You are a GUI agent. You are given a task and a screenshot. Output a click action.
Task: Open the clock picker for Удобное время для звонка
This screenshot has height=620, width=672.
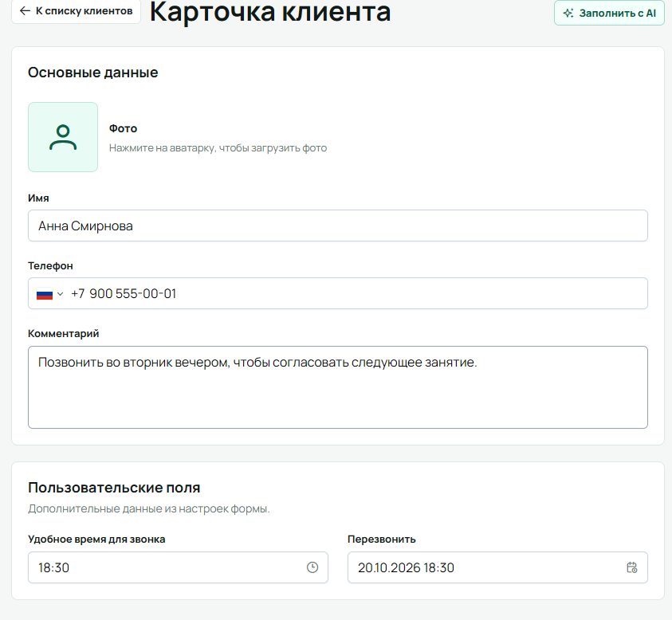click(x=312, y=567)
